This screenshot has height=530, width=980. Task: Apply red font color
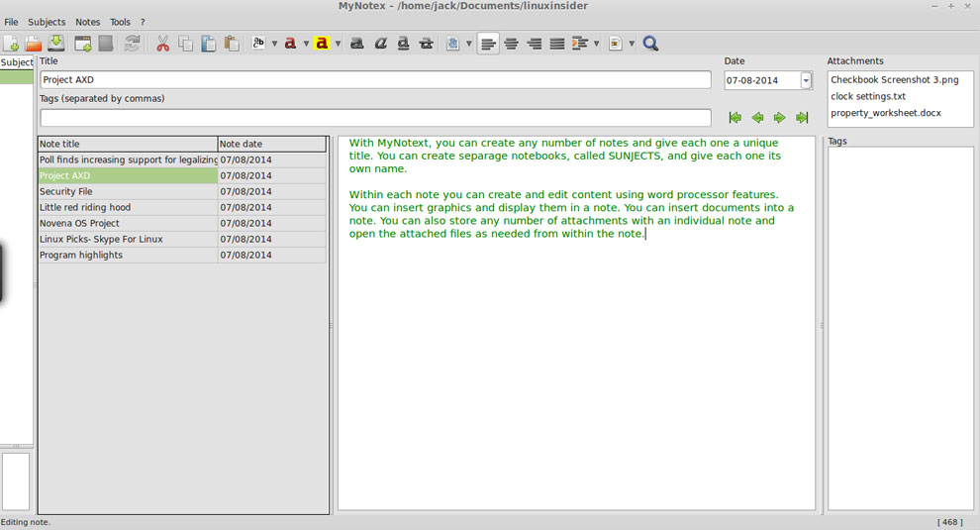290,44
